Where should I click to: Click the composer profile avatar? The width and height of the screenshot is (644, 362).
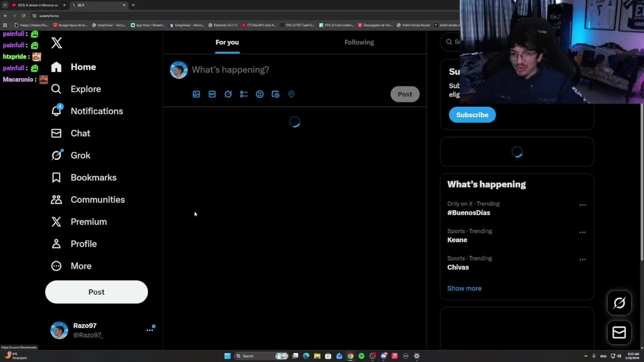pos(179,70)
